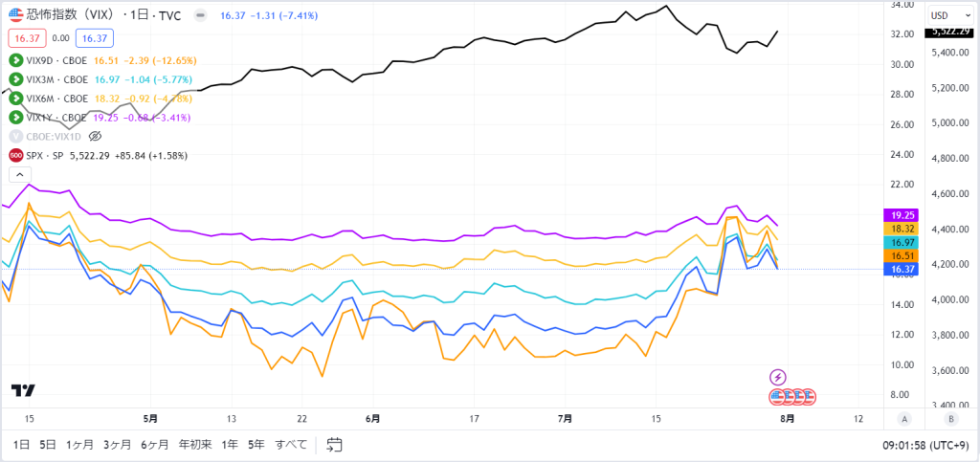Click the 5年 range button
Viewport: 980px width, 462px height.
coord(256,445)
